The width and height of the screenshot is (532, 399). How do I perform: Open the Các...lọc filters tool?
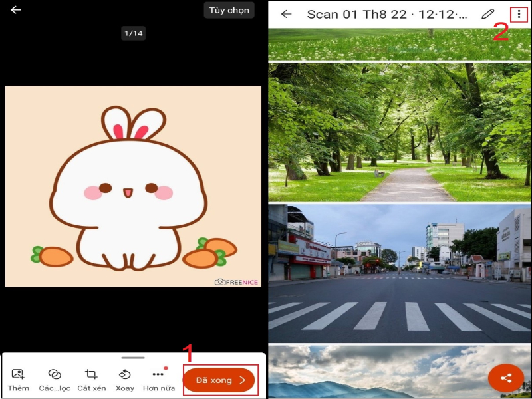[55, 380]
